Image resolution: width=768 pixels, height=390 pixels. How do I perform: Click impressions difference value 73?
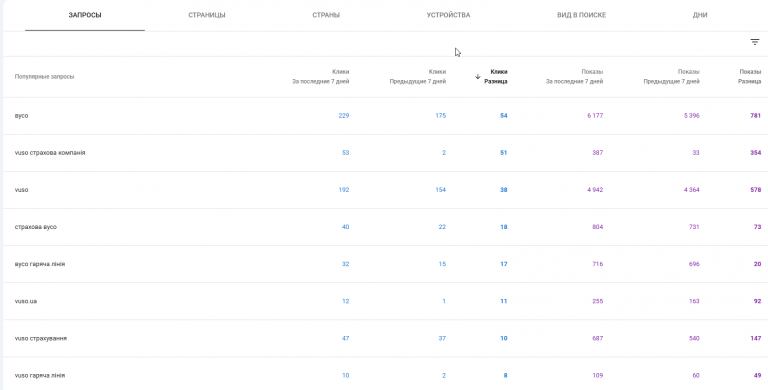pyautogui.click(x=758, y=227)
